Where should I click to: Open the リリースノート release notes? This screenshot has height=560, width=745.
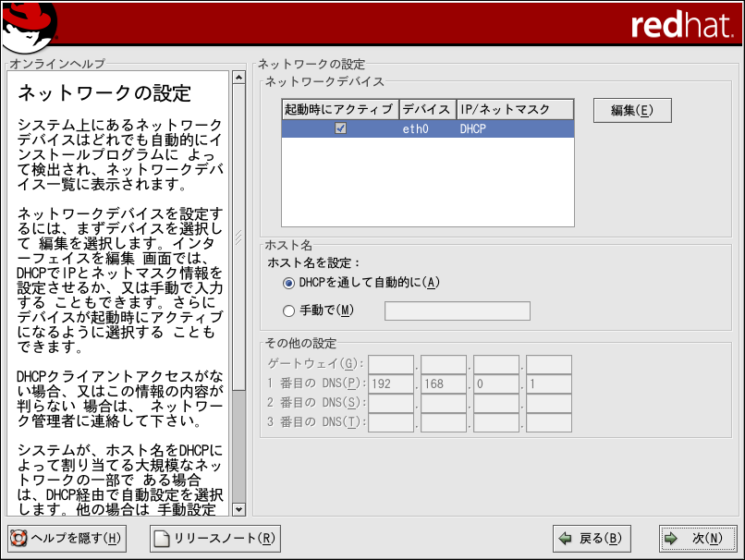214,538
